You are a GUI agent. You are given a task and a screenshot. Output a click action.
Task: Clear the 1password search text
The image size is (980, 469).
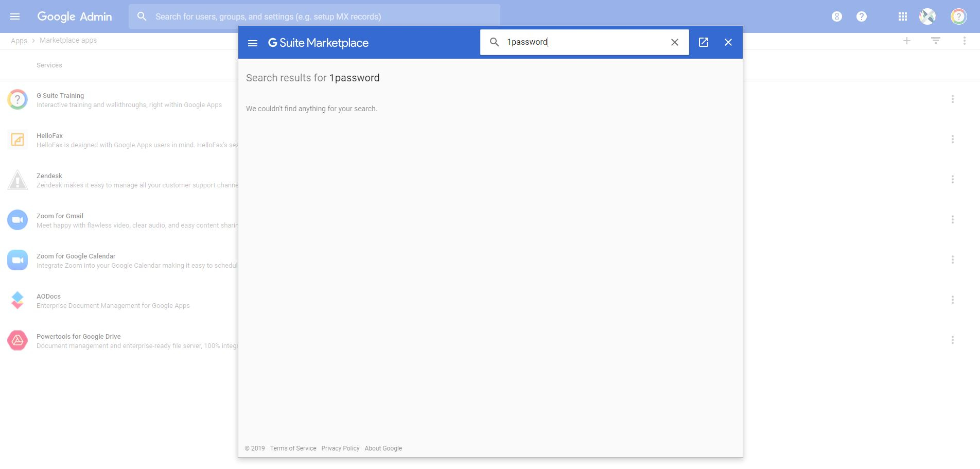(675, 42)
